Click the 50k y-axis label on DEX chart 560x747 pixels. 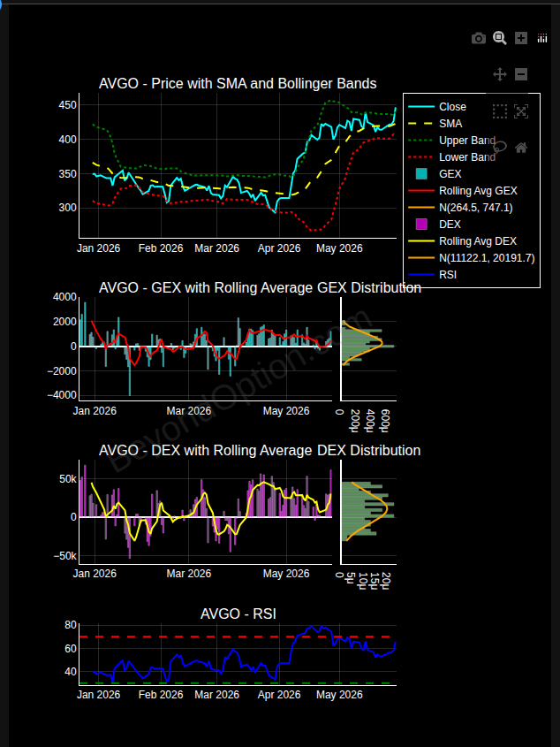67,478
